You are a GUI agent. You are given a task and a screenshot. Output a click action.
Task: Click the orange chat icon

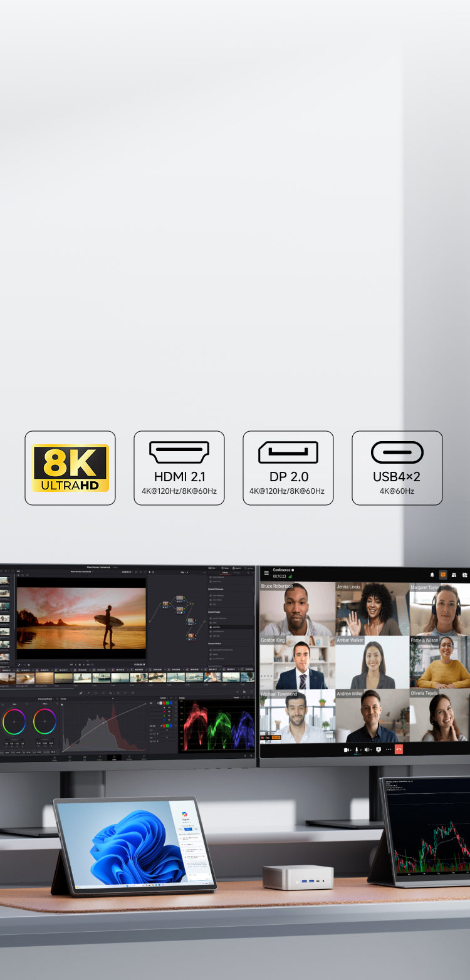pyautogui.click(x=443, y=574)
